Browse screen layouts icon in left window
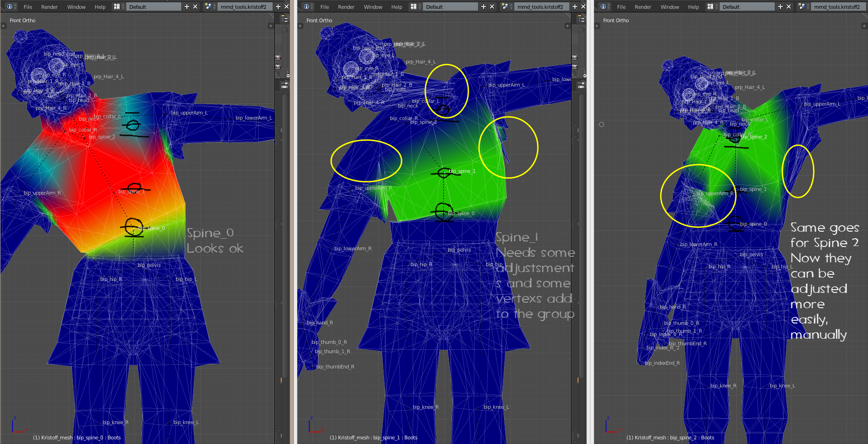Viewport: 868px width, 444px height. click(118, 6)
